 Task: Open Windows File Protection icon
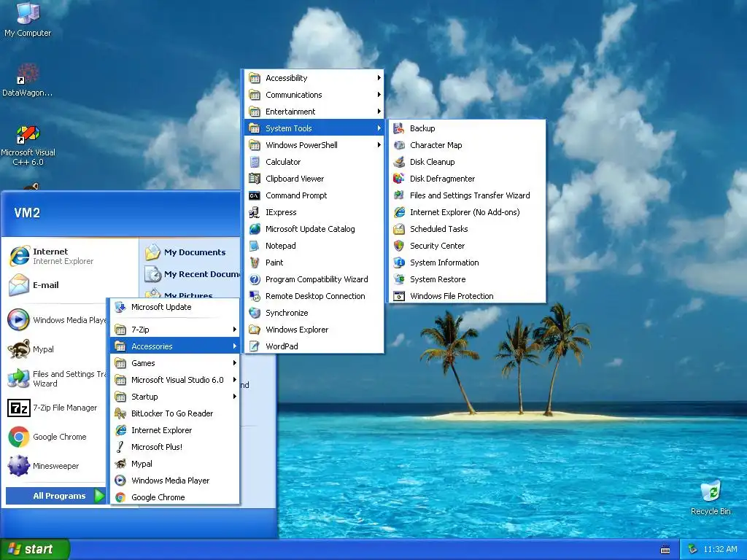(x=399, y=296)
